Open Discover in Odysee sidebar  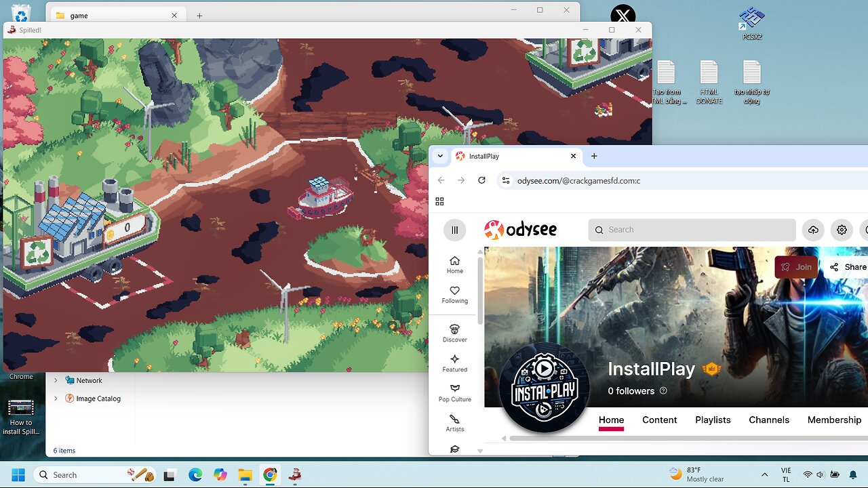pyautogui.click(x=454, y=333)
